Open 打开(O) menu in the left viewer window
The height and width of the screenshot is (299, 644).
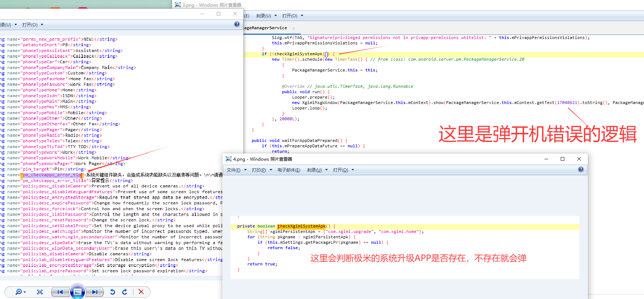point(30,25)
